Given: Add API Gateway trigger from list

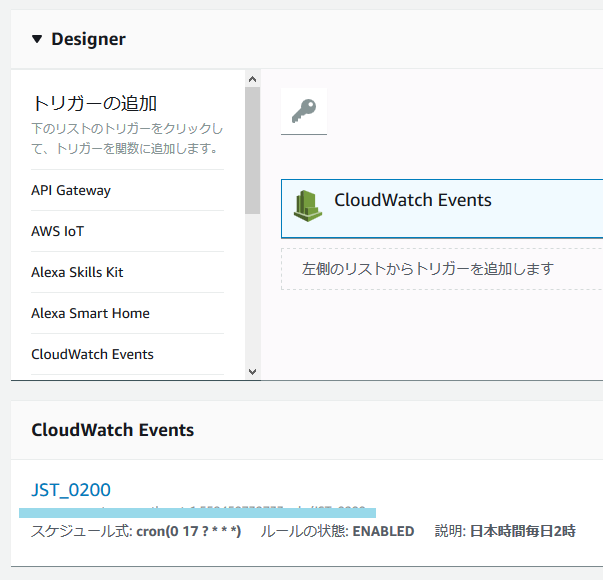Looking at the screenshot, I should [71, 190].
